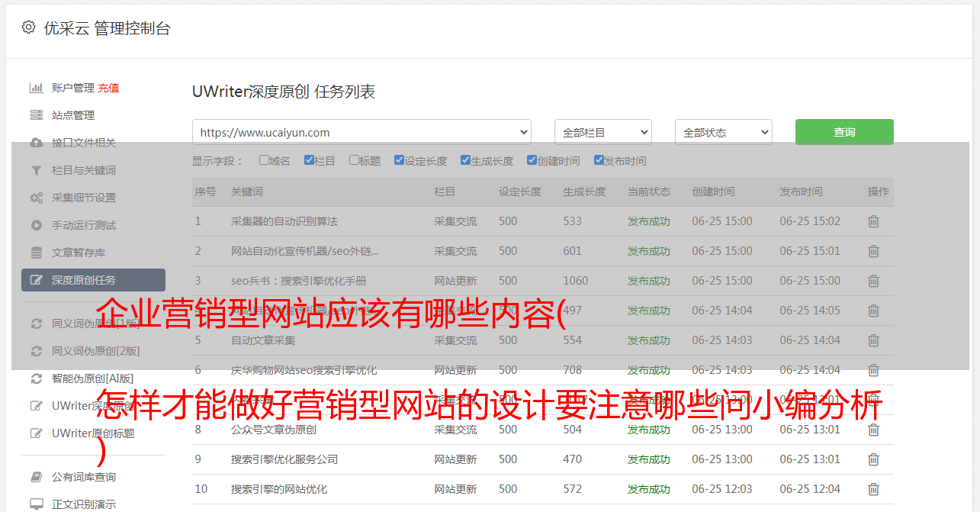980x512 pixels.
Task: Enable the 标题 field checkbox
Action: pos(354,160)
